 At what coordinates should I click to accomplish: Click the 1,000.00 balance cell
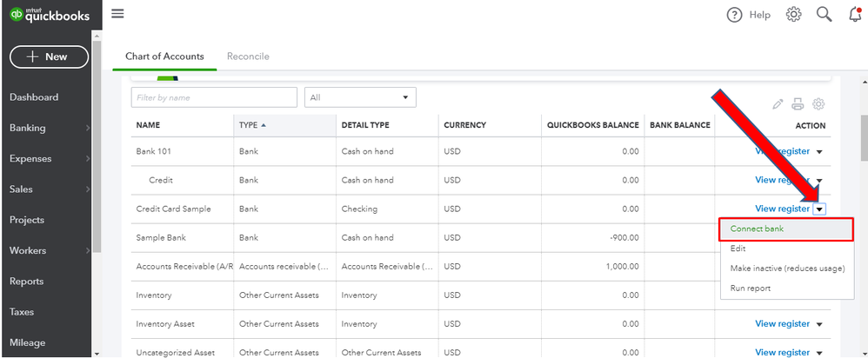pos(623,266)
